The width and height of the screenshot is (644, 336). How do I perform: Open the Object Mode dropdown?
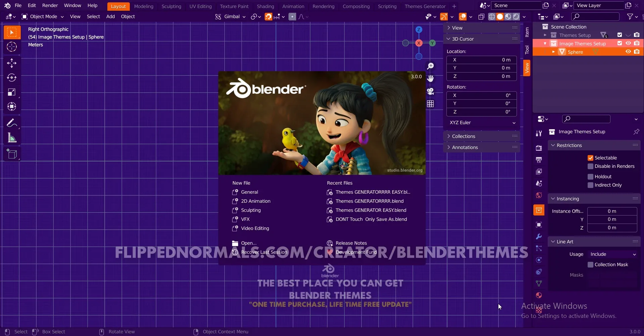(x=43, y=16)
